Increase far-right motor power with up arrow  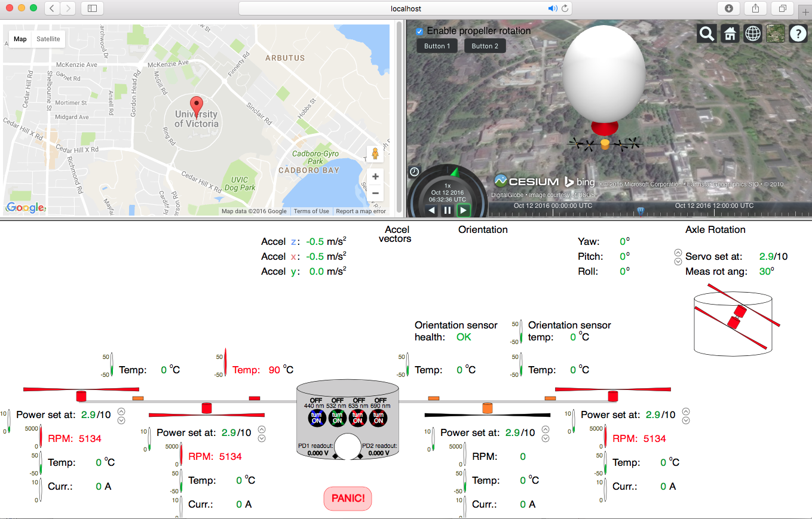686,411
